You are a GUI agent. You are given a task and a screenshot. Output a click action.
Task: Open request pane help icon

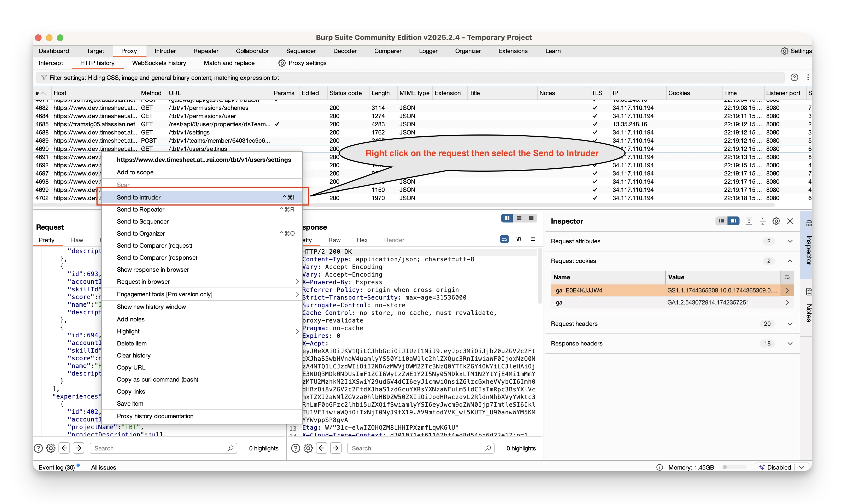(38, 448)
